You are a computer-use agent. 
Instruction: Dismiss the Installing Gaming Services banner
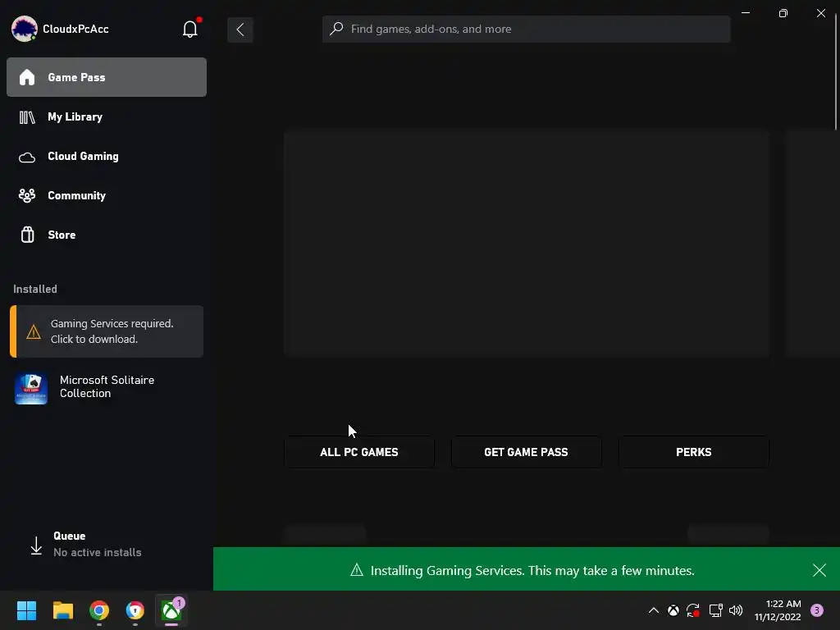[x=819, y=570]
